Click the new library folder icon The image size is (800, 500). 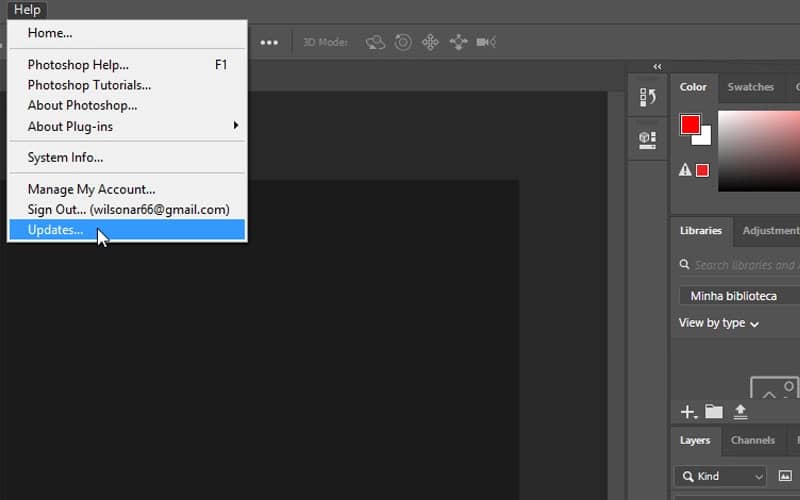(x=714, y=411)
